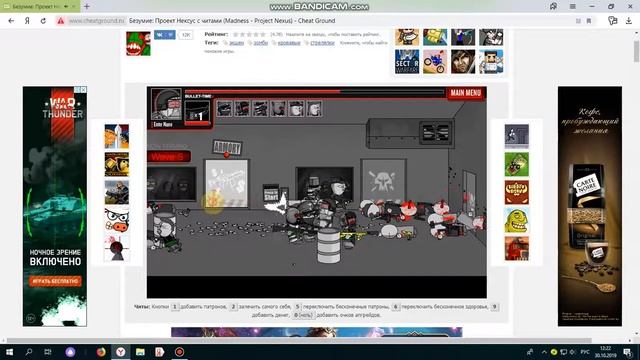Switch to Bandicam recorder on the taskbar
Viewport: 640px width, 360px height.
(x=179, y=352)
